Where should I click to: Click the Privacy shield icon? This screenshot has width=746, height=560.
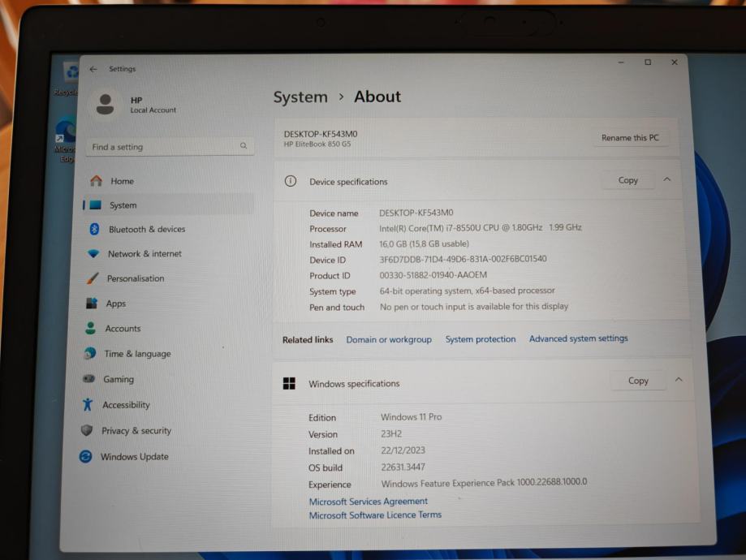pyautogui.click(x=87, y=430)
